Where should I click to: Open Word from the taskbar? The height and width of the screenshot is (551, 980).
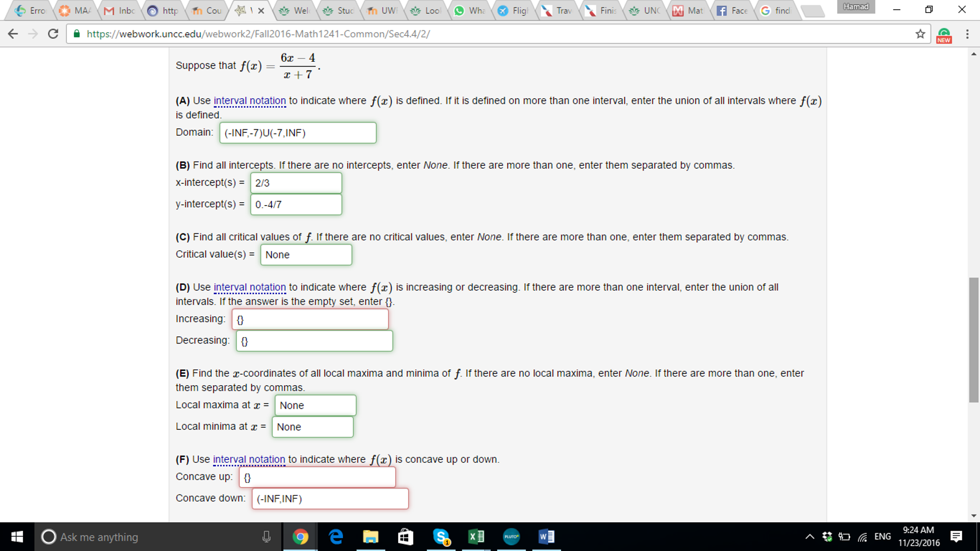click(546, 537)
